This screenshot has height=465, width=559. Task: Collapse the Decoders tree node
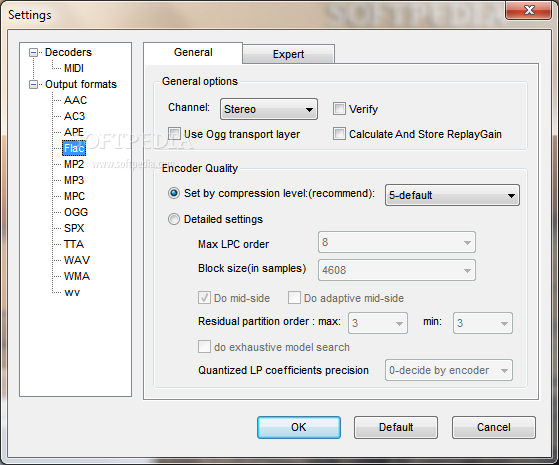click(33, 53)
